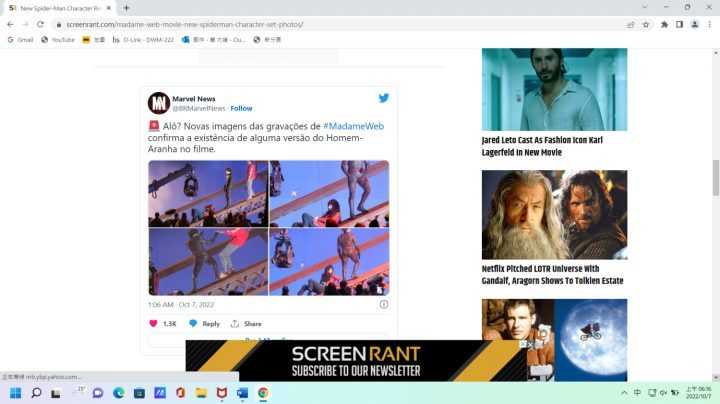Show hidden system tray icons
Viewport: 720px width, 404px height.
click(x=624, y=393)
